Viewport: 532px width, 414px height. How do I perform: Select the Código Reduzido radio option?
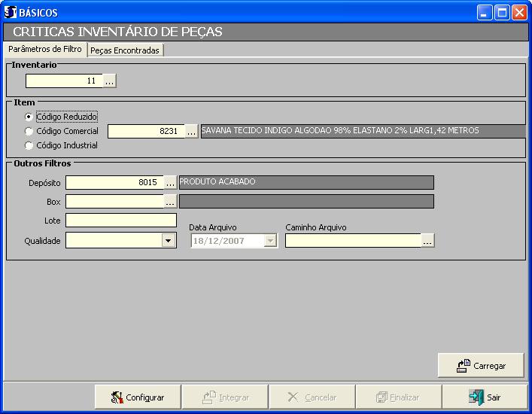pyautogui.click(x=29, y=117)
